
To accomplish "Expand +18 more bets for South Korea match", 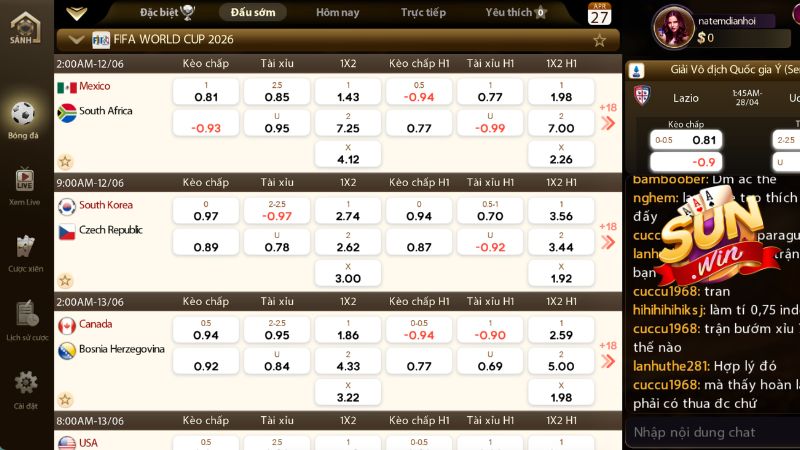I will 608,236.
